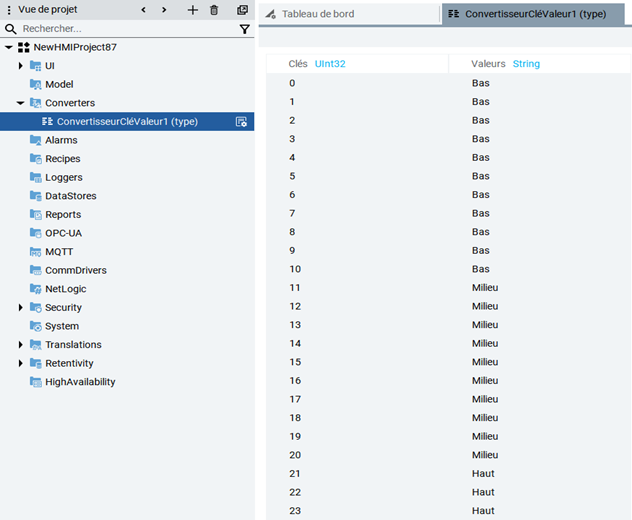This screenshot has height=520, width=632.
Task: Select the OPC-UA folder icon
Action: (35, 233)
